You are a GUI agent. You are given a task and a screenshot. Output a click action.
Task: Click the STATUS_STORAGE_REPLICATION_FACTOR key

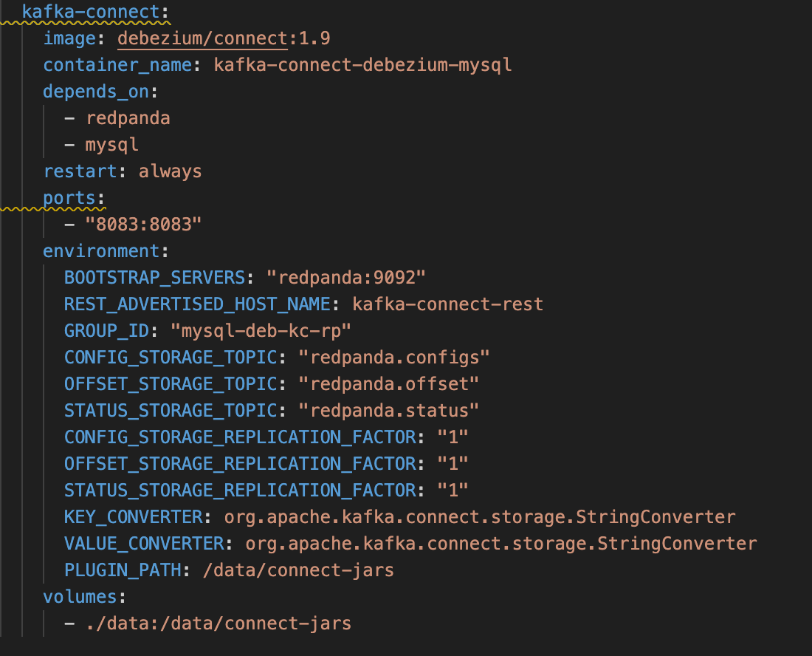pos(241,491)
